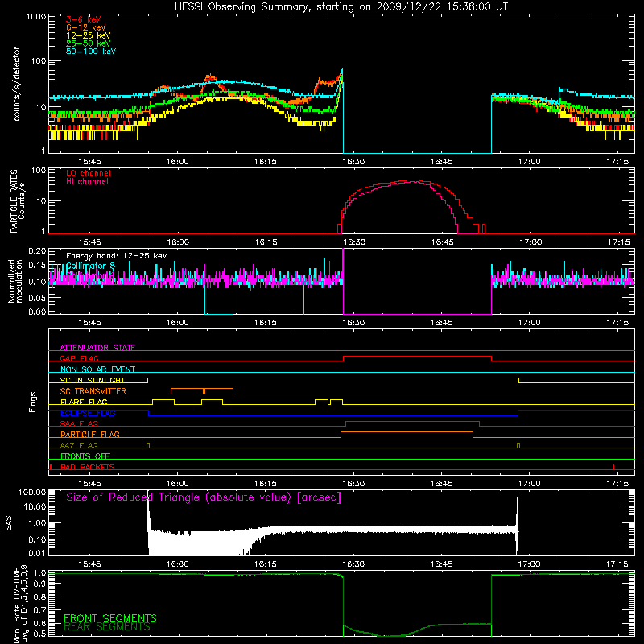Select the ATTENUATOR STATE flag label
The width and height of the screenshot is (644, 644).
(x=97, y=348)
